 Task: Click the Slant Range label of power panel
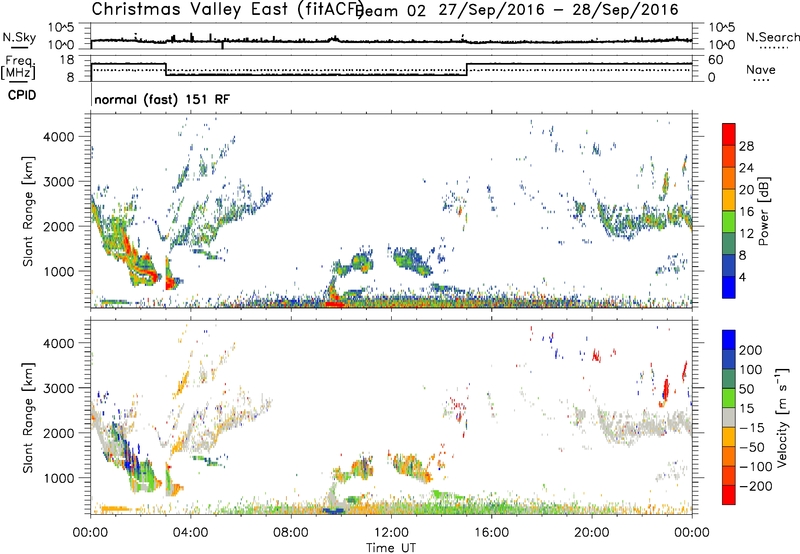[28, 211]
